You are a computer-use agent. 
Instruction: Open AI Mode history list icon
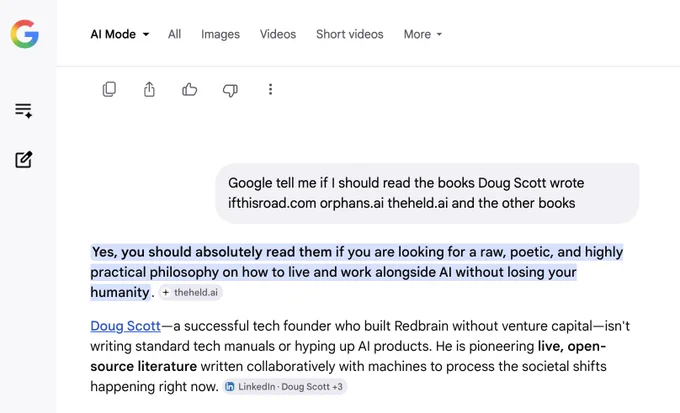pos(23,110)
